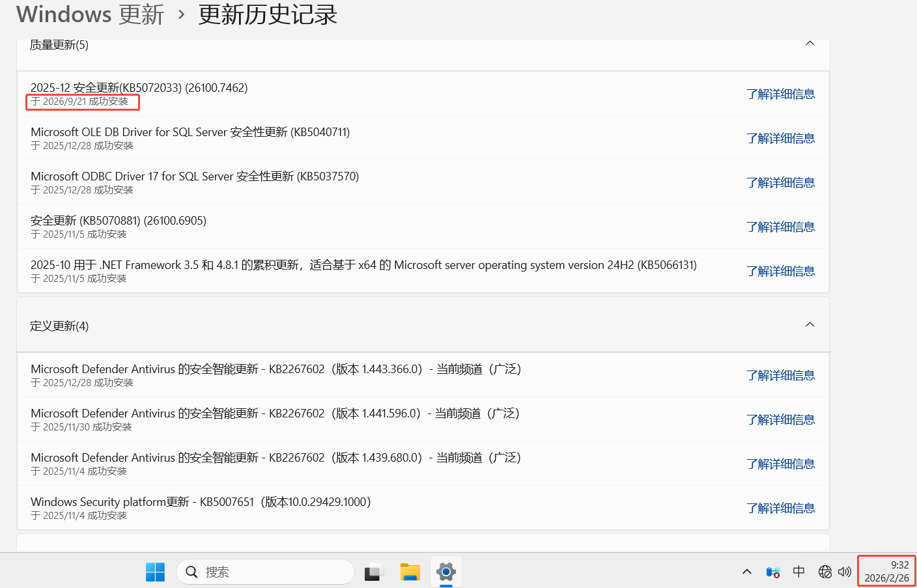Click the 更新历史记录 page title
This screenshot has width=917, height=588.
pos(268,14)
